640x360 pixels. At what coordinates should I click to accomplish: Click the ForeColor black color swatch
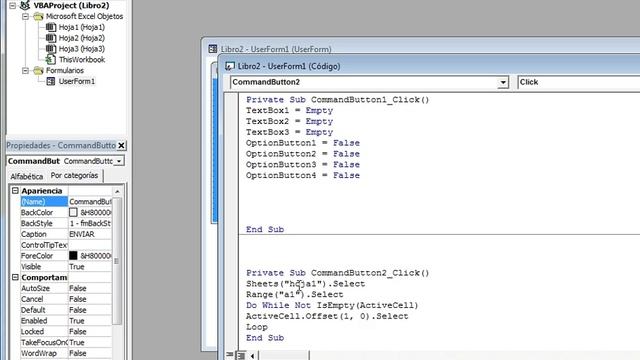click(73, 256)
